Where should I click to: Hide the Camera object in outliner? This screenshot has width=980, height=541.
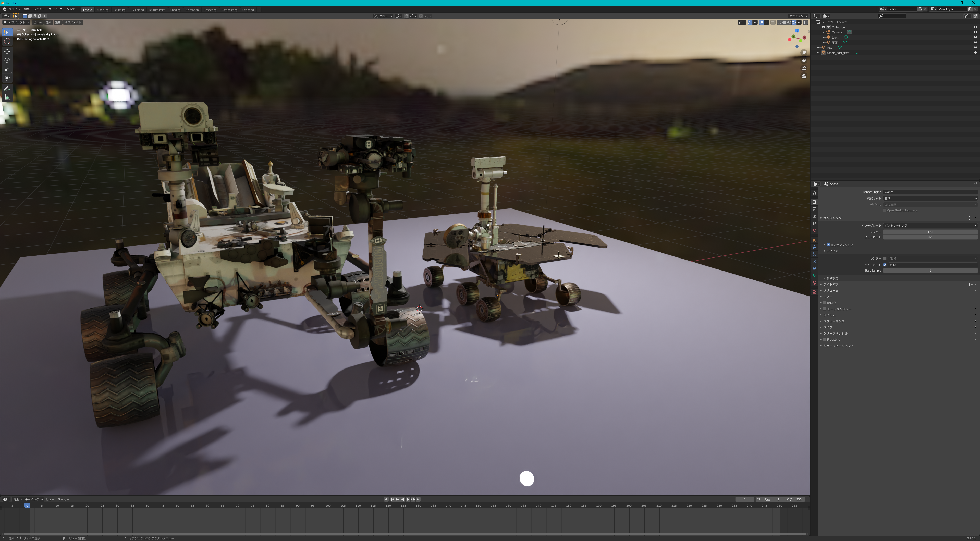(975, 32)
